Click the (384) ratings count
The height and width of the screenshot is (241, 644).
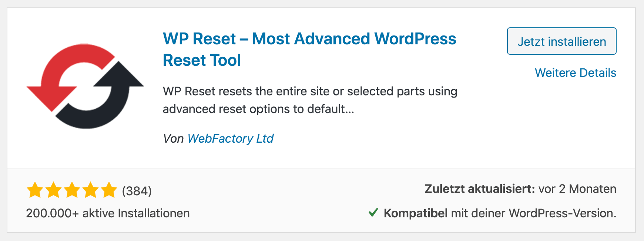[x=137, y=191]
